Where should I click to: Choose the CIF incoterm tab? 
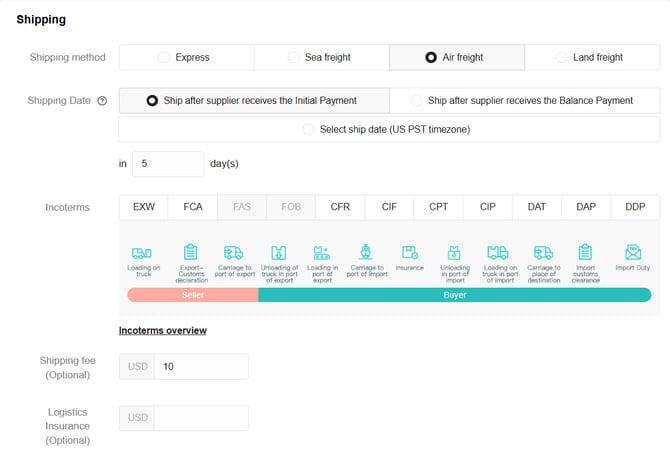(x=389, y=207)
